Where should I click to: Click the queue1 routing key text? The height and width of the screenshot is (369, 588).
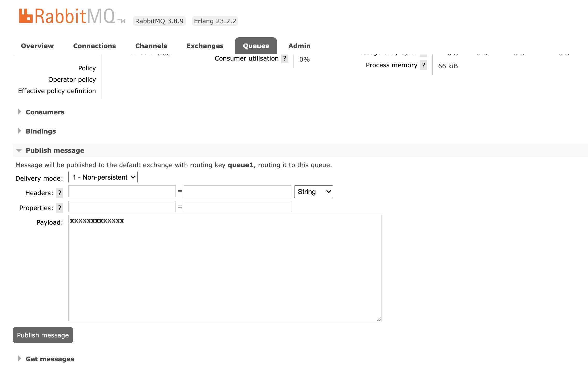pos(240,165)
